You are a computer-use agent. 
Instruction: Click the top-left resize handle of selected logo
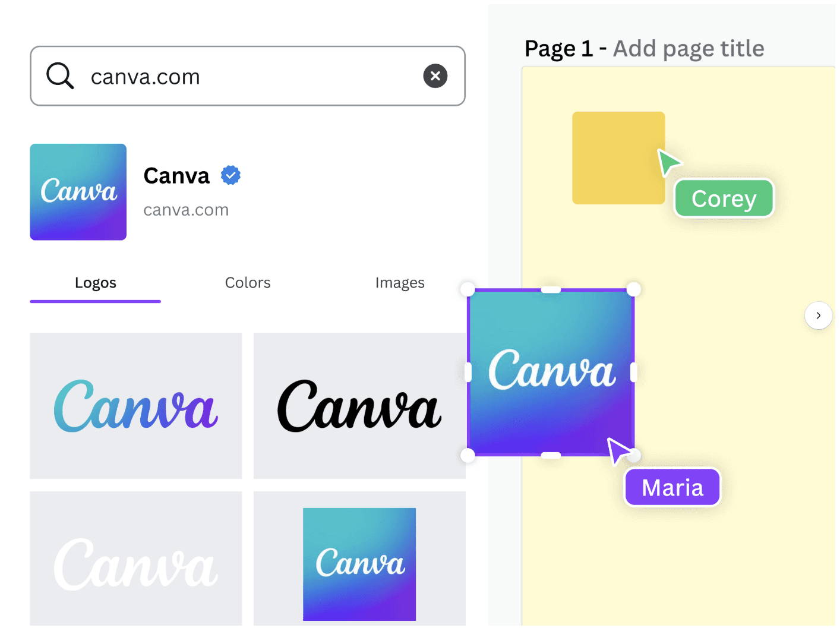click(x=468, y=289)
